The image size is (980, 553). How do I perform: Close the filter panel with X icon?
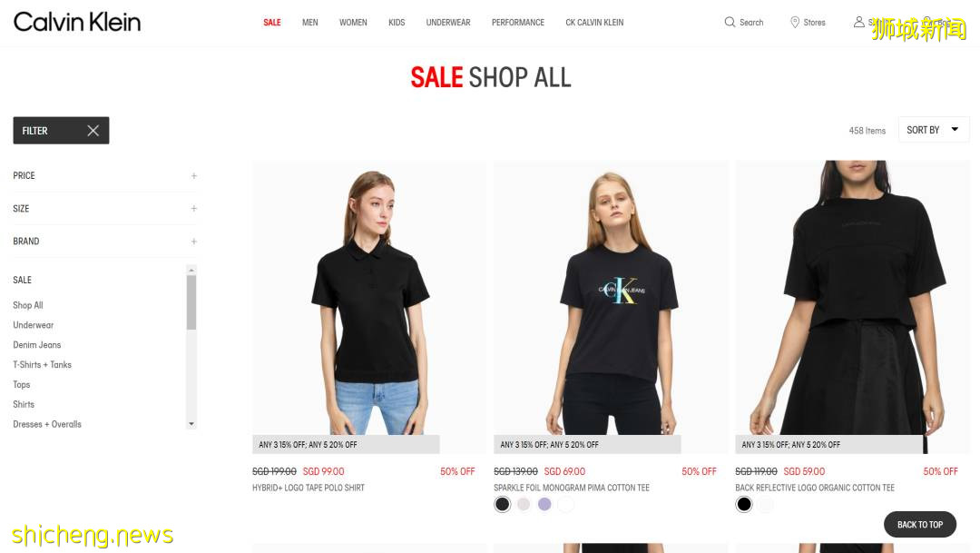point(93,130)
